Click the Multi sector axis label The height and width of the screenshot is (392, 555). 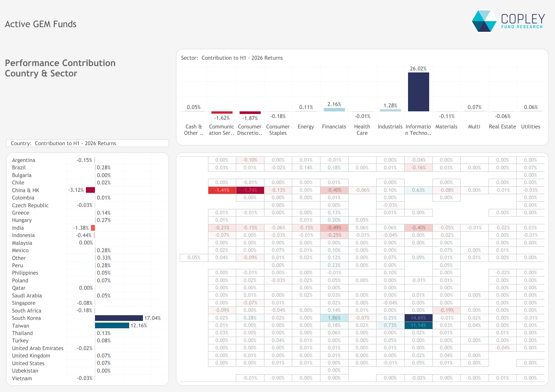474,127
